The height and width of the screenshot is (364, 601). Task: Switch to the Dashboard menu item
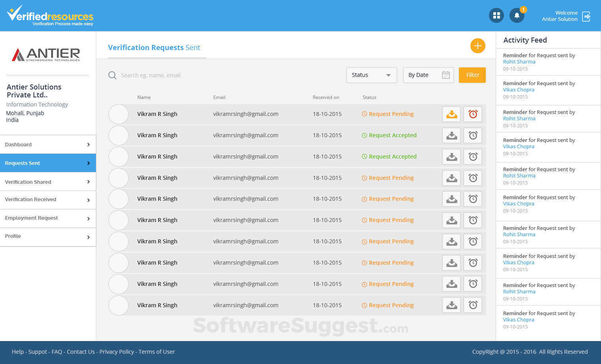[18, 144]
